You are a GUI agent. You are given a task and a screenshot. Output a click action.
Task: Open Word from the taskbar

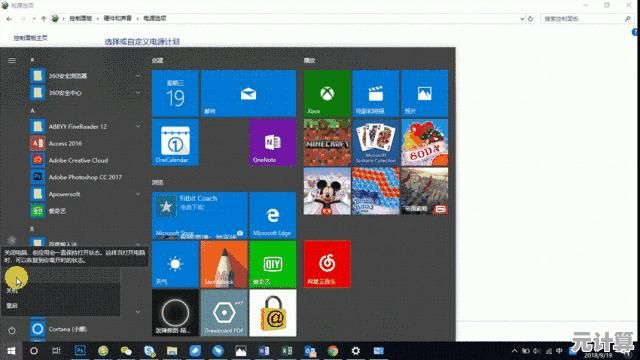point(264,351)
